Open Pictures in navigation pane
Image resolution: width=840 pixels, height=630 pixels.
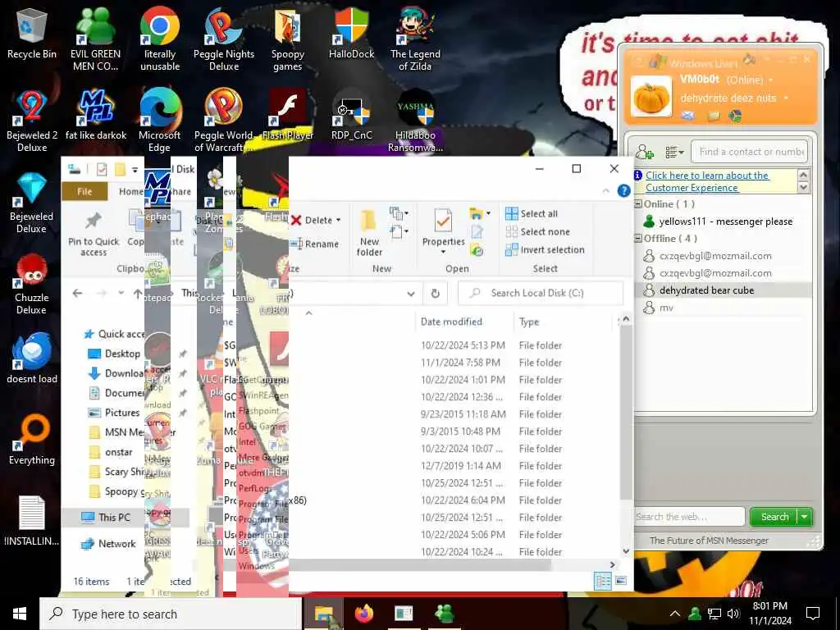pos(113,413)
